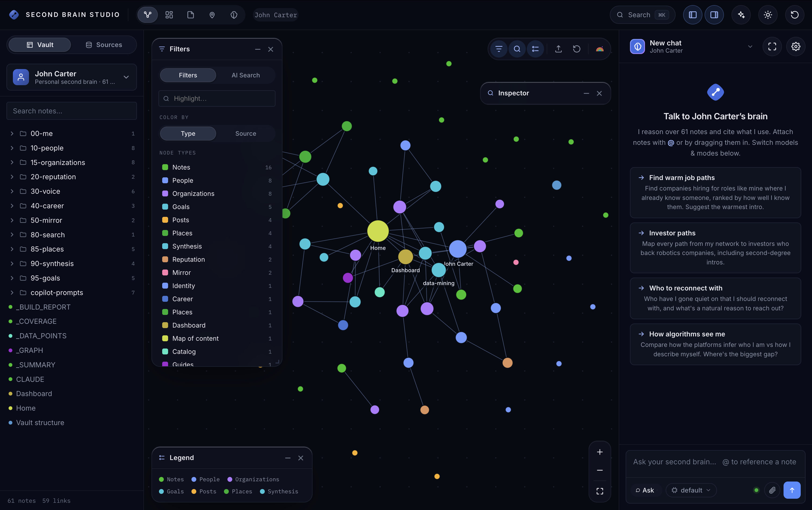812x510 pixels.
Task: Open the New chat dropdown chevron
Action: coord(750,46)
